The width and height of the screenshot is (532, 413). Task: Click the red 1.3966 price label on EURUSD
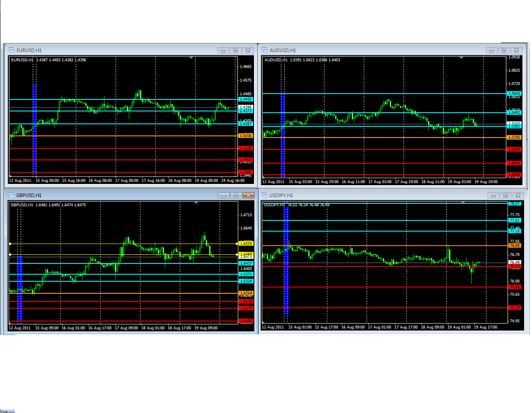(x=246, y=172)
